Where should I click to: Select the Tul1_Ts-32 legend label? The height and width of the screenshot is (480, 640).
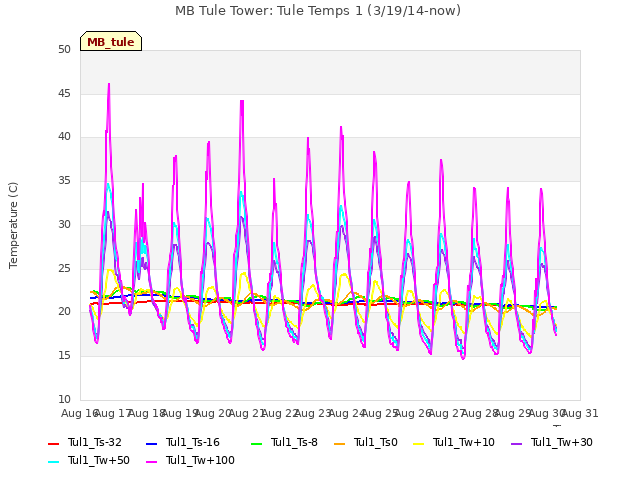coord(95,442)
